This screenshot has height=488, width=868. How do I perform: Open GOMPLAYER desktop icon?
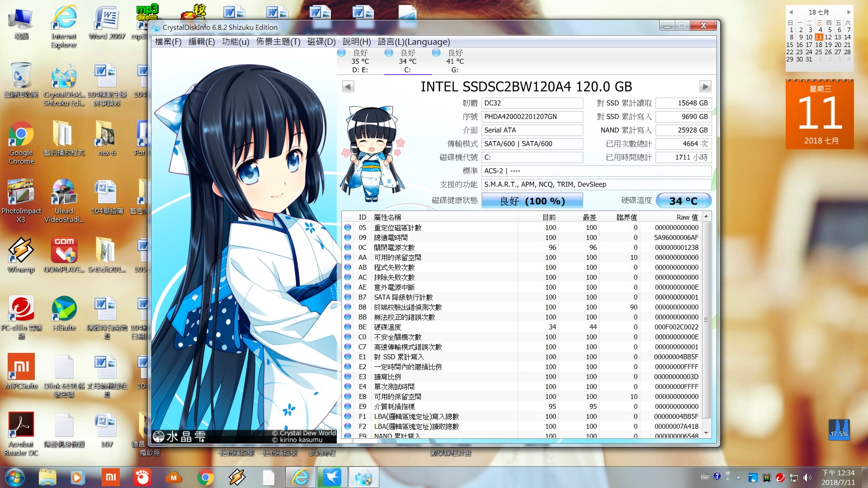[64, 256]
